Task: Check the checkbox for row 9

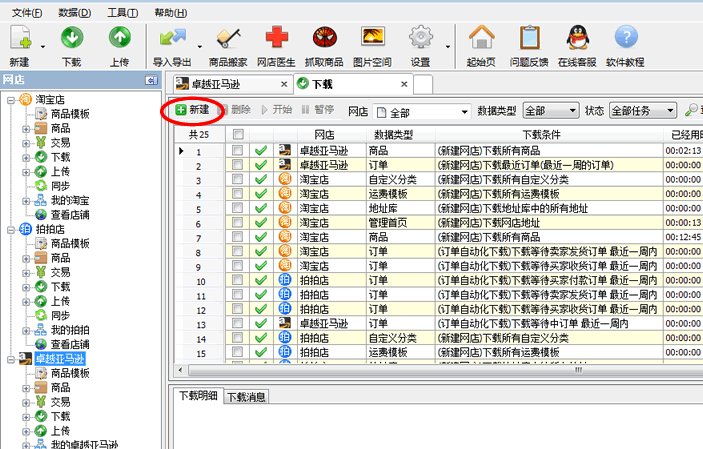Action: [238, 266]
